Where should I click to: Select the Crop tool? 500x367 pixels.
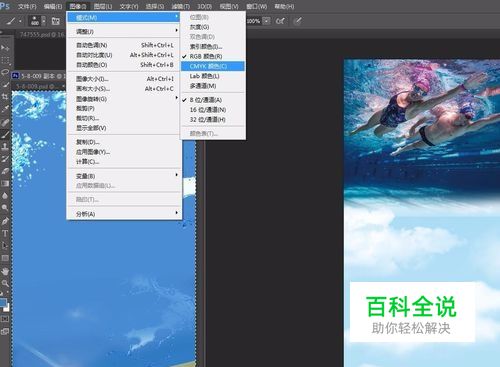[x=5, y=97]
